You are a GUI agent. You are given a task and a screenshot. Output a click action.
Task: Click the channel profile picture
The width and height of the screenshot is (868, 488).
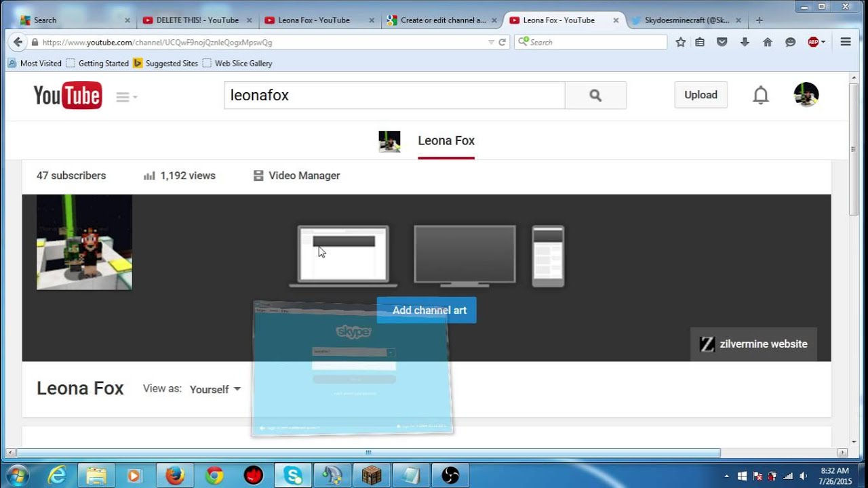point(84,242)
